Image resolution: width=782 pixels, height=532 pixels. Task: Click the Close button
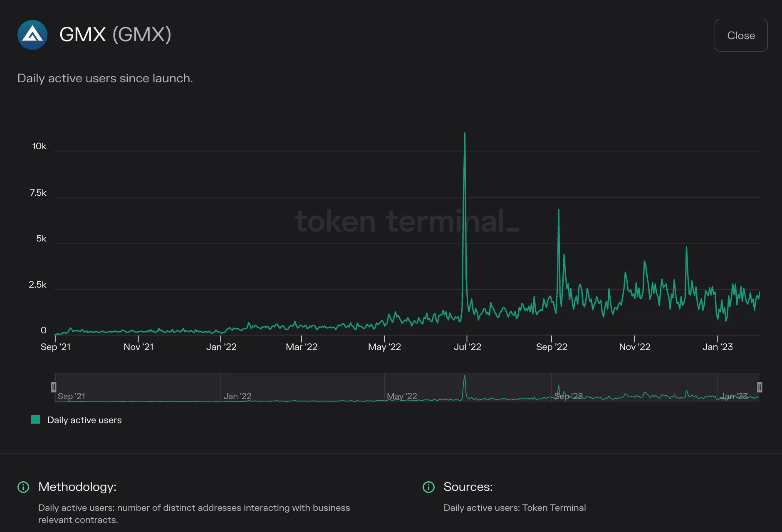click(741, 35)
